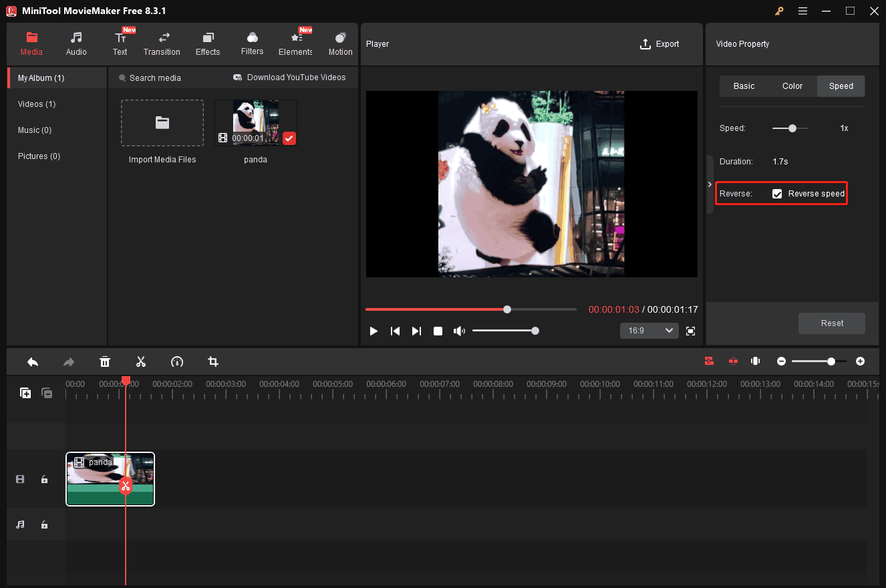
Task: Click the Reset button in Video Property
Action: (831, 323)
